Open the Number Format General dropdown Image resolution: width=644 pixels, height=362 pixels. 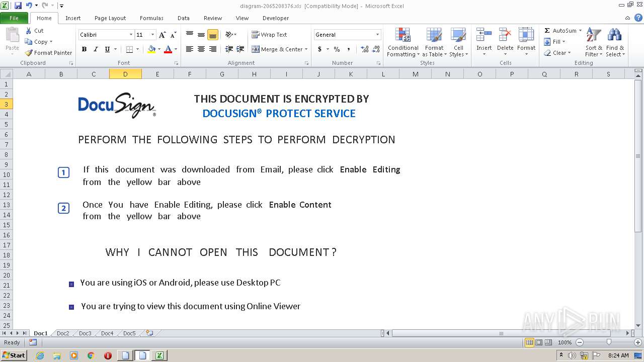point(377,35)
